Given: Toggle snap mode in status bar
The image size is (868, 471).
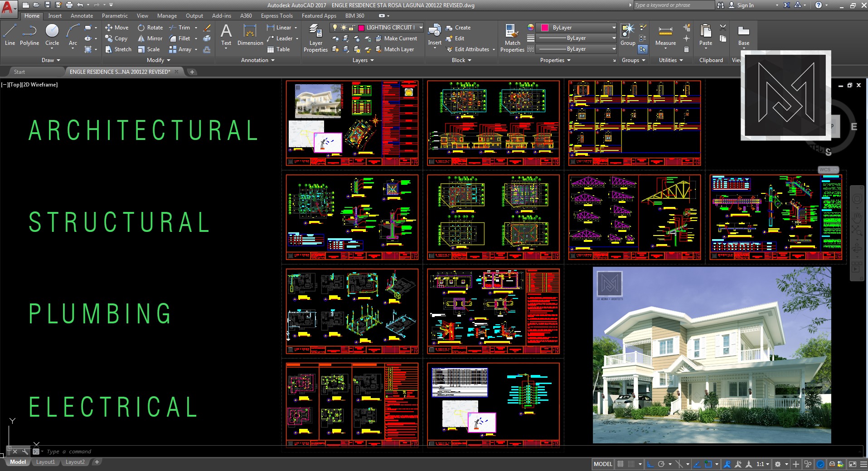Looking at the screenshot, I should 631,464.
